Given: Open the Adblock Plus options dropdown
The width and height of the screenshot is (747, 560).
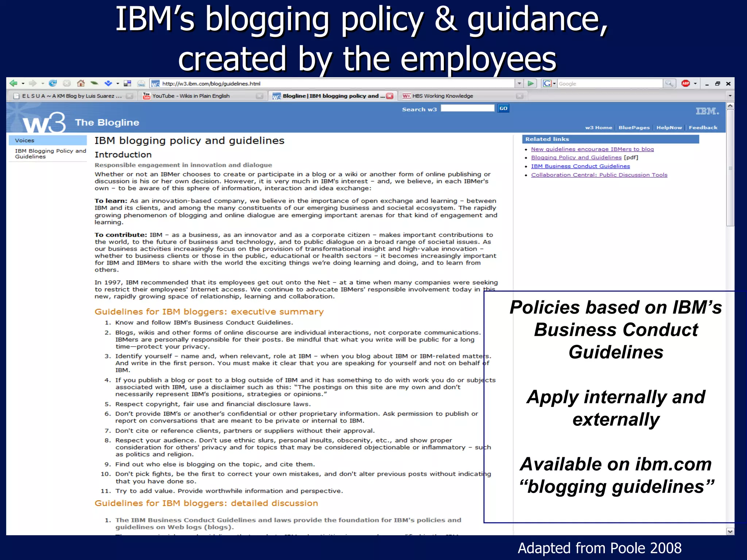Looking at the screenshot, I should point(695,83).
